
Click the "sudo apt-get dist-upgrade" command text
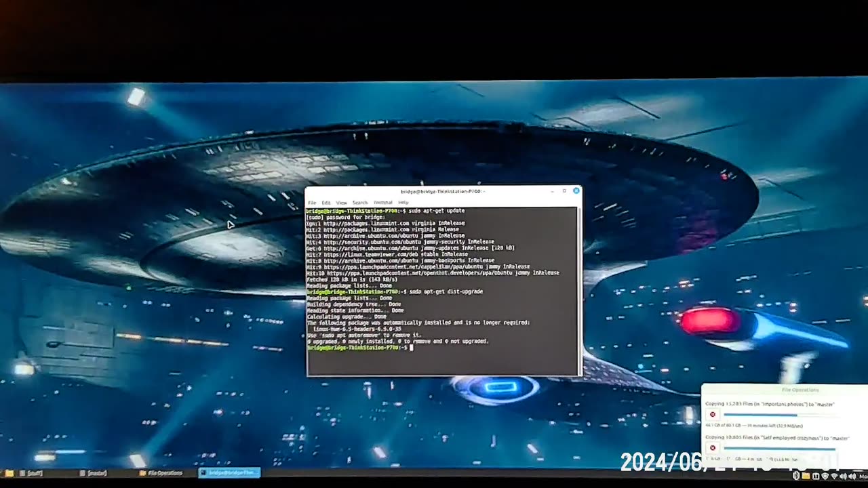point(446,291)
